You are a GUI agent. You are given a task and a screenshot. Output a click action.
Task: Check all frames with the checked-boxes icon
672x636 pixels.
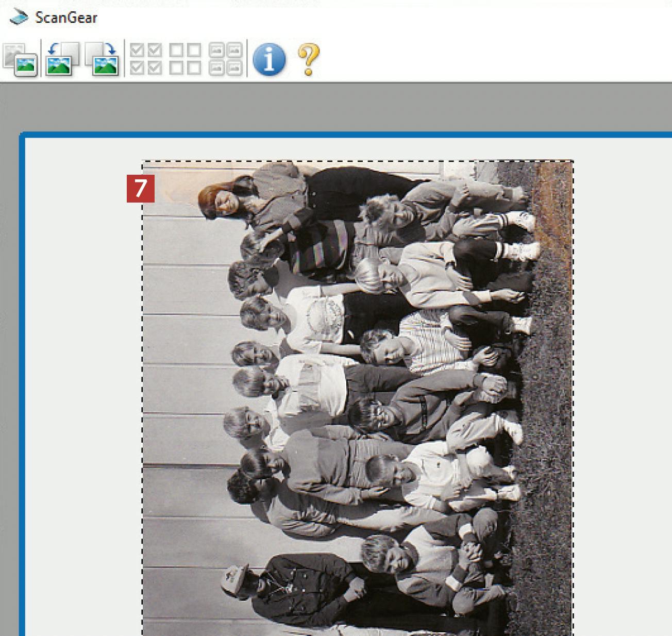coord(145,59)
